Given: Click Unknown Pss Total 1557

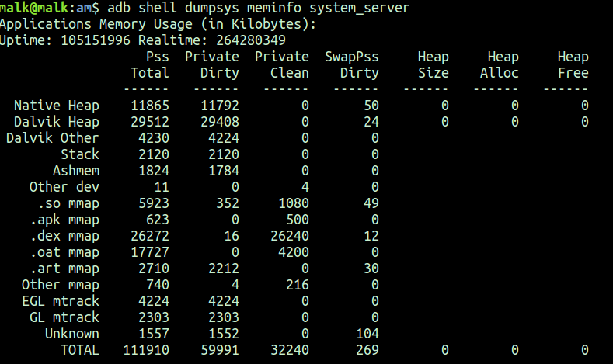Looking at the screenshot, I should 154,334.
